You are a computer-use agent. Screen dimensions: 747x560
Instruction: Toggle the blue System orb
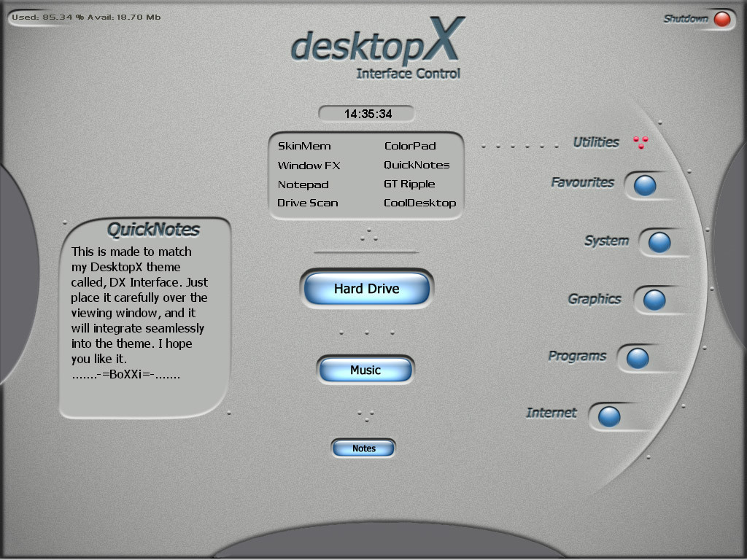click(x=659, y=242)
